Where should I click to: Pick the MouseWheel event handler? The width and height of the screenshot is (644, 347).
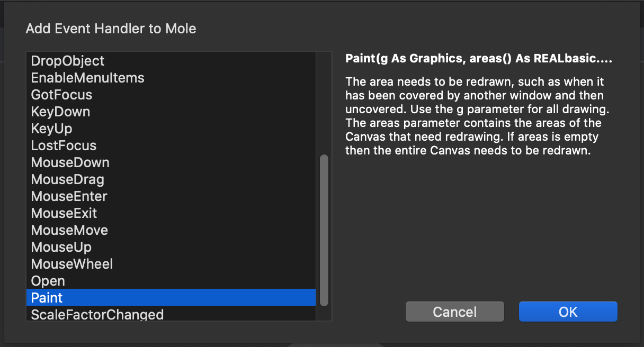click(171, 264)
